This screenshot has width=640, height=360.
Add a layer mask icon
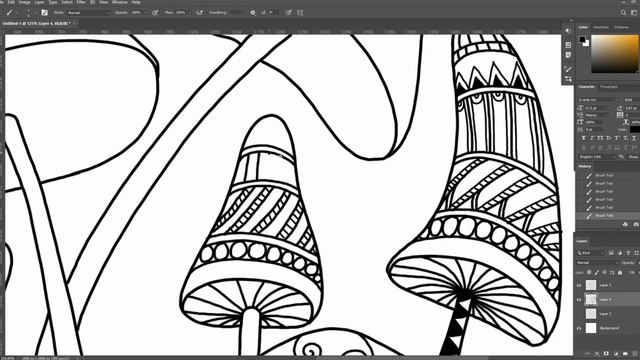(x=606, y=353)
